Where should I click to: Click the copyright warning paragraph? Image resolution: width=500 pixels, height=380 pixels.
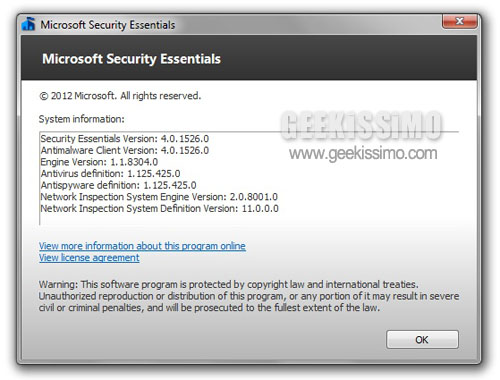click(249, 296)
